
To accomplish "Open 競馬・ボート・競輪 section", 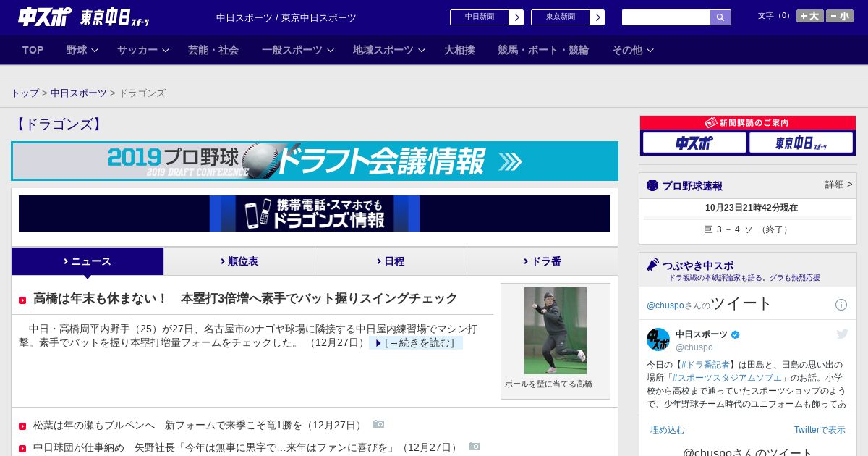I will pyautogui.click(x=543, y=50).
